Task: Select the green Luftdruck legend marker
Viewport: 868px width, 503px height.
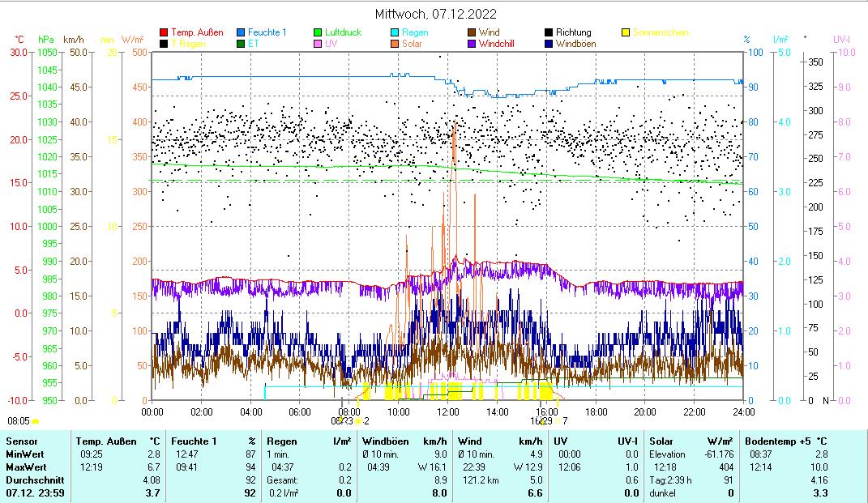Action: coord(318,32)
